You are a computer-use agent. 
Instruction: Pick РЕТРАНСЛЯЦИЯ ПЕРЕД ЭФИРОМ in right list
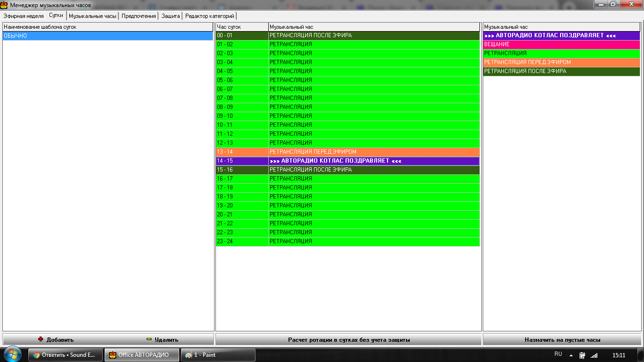[x=561, y=63]
